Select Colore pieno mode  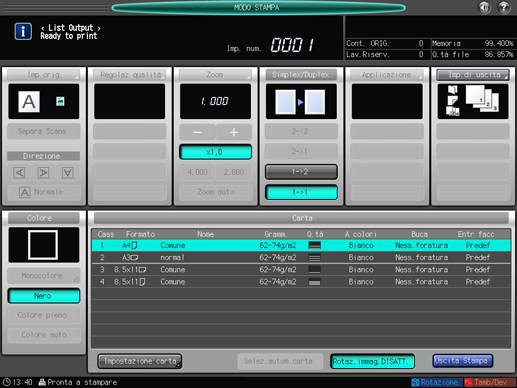point(44,315)
